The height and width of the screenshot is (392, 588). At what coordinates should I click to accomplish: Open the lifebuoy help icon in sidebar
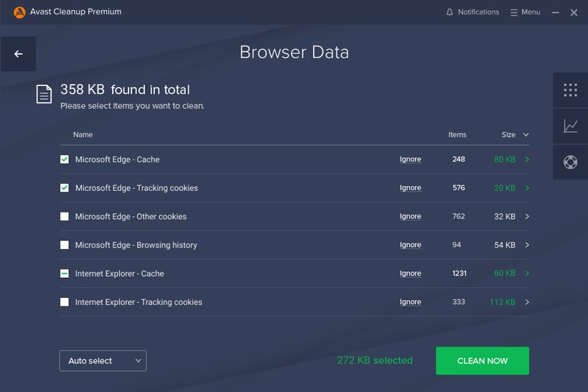570,162
